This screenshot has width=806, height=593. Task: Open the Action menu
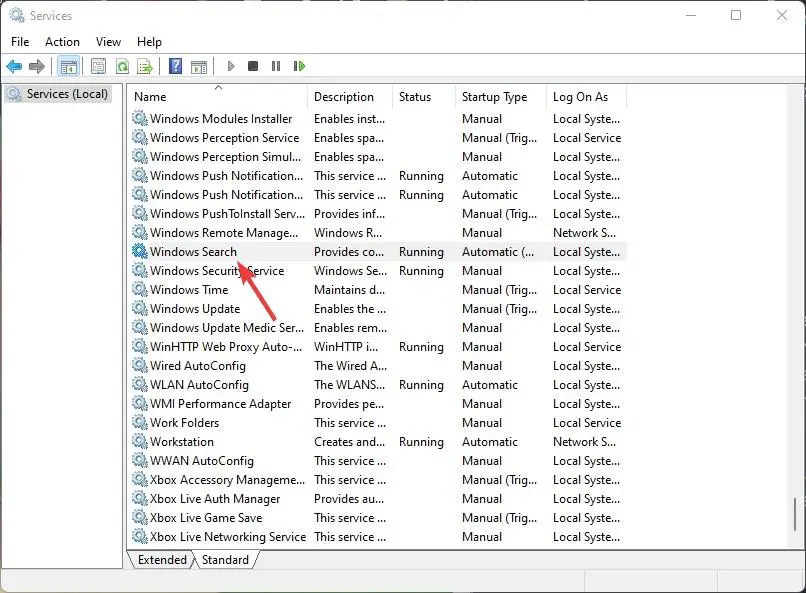[62, 42]
